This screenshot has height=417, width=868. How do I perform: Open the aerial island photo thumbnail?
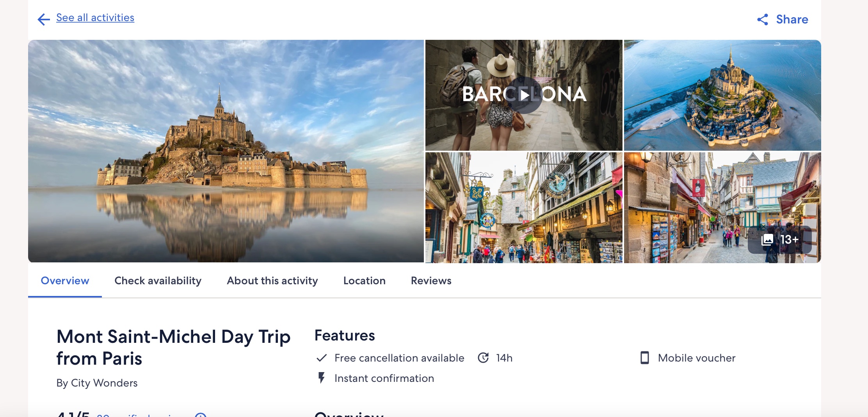tap(722, 95)
